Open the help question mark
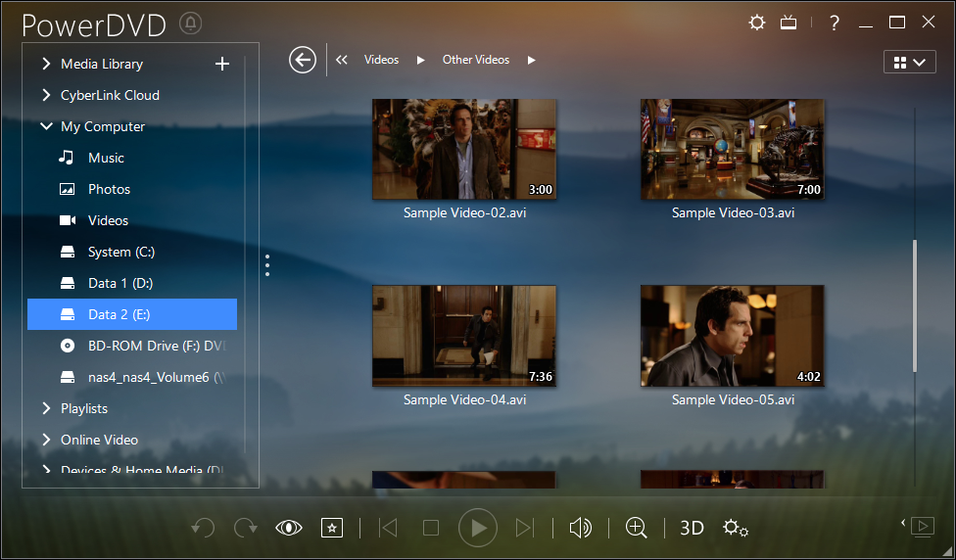This screenshot has width=956, height=560. [x=835, y=23]
